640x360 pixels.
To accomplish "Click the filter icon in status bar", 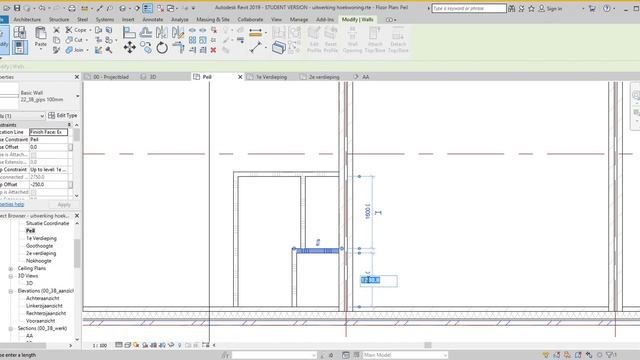I will pyautogui.click(x=611, y=355).
